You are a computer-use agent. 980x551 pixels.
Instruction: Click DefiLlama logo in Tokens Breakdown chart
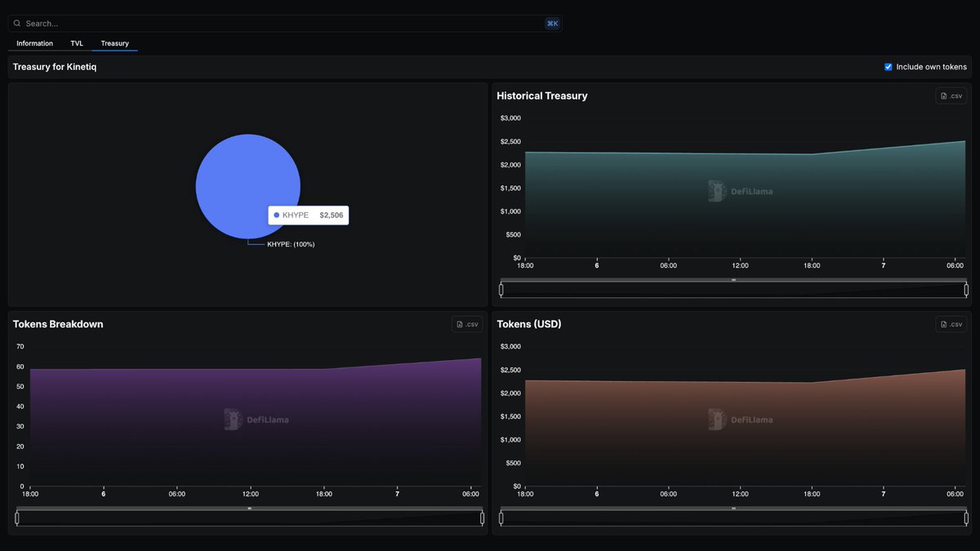coord(256,420)
